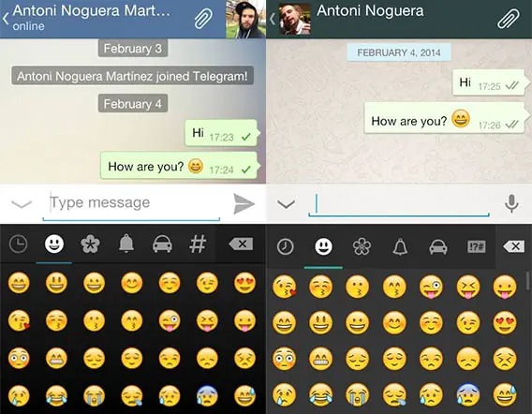
Task: Focus the 'Type message' field in Telegram
Action: tap(131, 204)
